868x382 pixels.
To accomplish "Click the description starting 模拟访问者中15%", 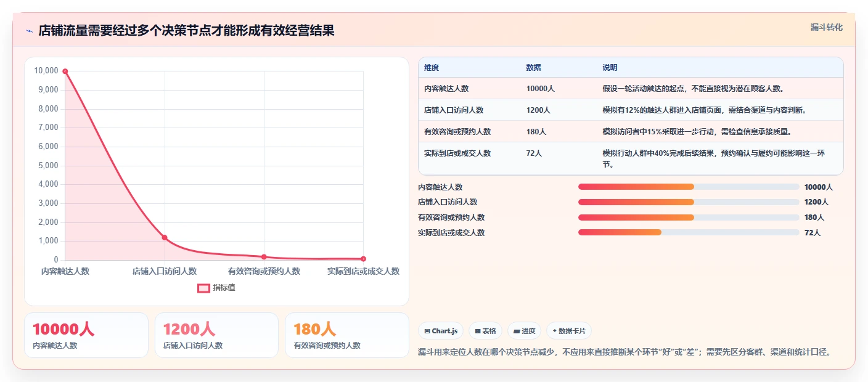I will (697, 132).
